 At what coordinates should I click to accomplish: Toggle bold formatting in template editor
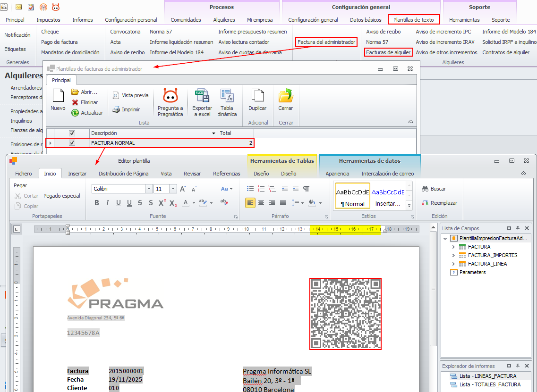96,203
